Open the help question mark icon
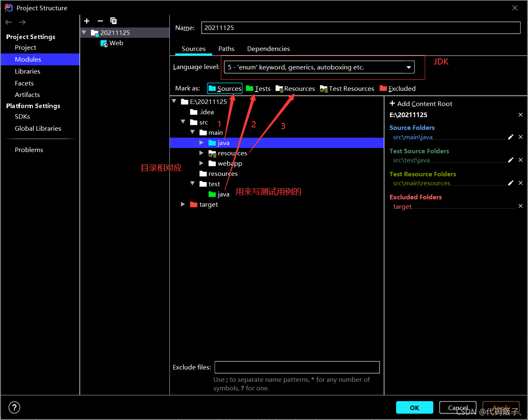 pos(14,407)
